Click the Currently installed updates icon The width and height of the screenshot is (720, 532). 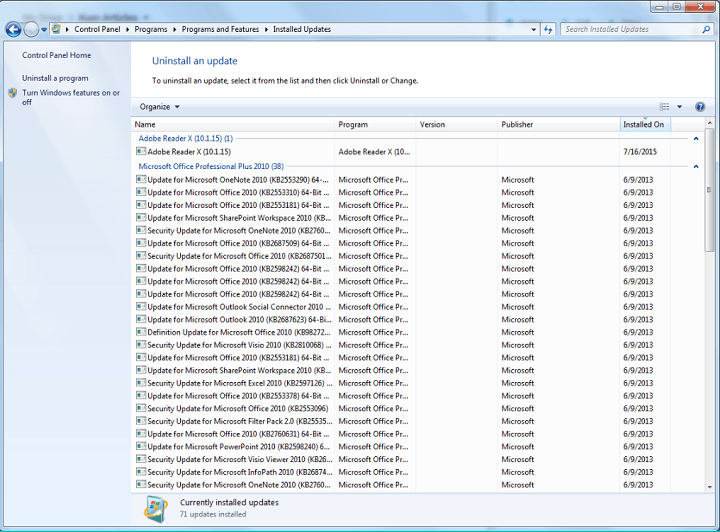click(155, 508)
